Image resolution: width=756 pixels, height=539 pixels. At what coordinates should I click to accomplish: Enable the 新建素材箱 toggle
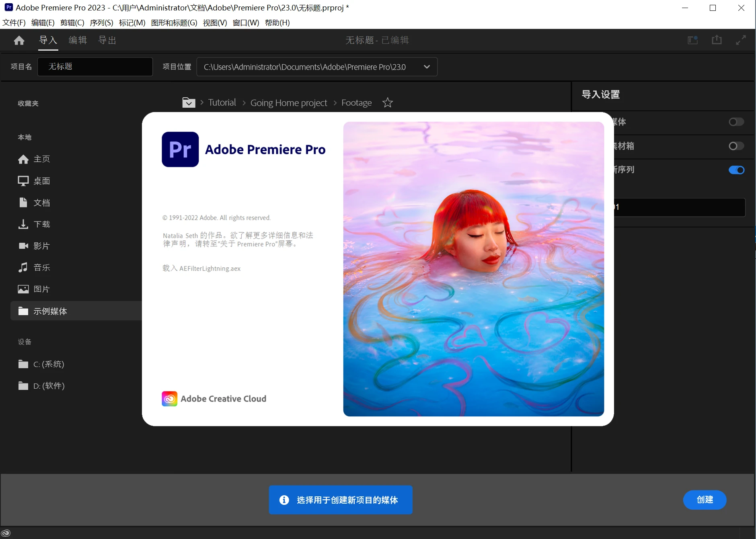pos(737,146)
